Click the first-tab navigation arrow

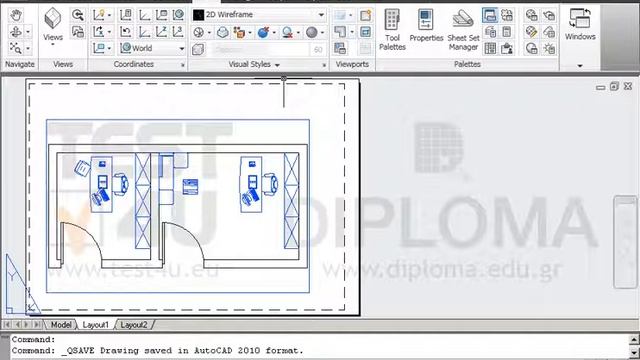[x=7, y=325]
